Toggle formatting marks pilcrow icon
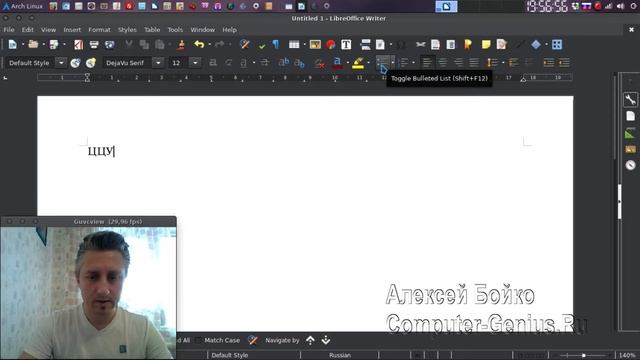The height and width of the screenshot is (360, 640). [276, 44]
